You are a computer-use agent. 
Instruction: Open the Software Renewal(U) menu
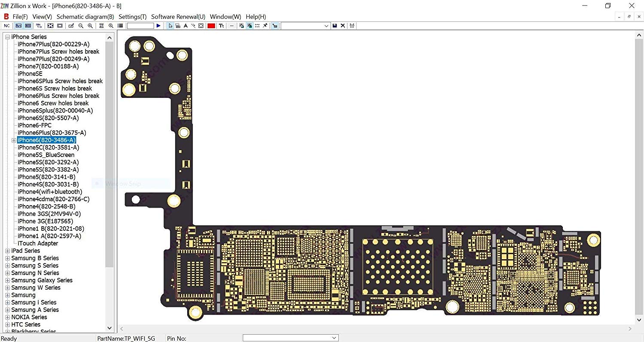[x=178, y=17]
